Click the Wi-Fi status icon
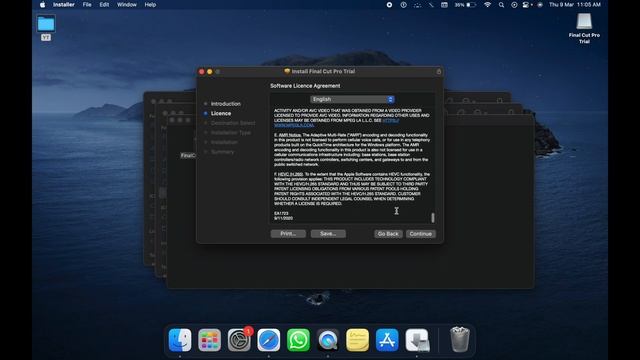Viewport: 640px width, 360px height. [x=487, y=4]
